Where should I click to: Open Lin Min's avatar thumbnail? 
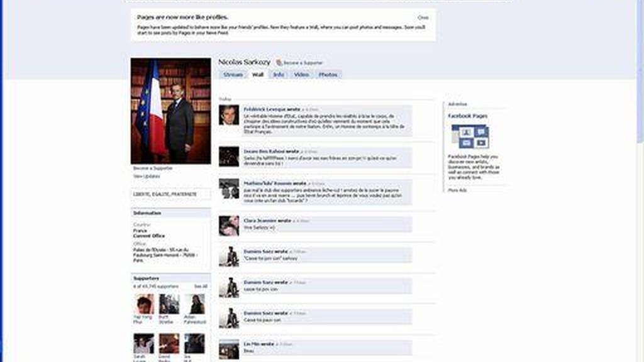pyautogui.click(x=229, y=349)
